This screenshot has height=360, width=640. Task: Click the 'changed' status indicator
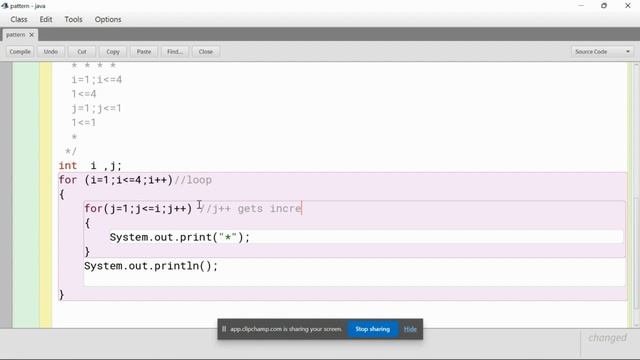(607, 338)
